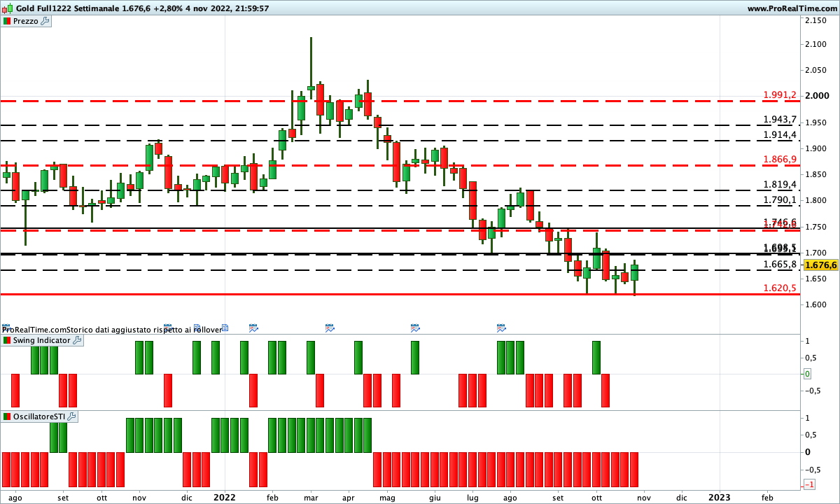Open the Prezzo panel label
This screenshot has width=840, height=504.
(x=25, y=21)
